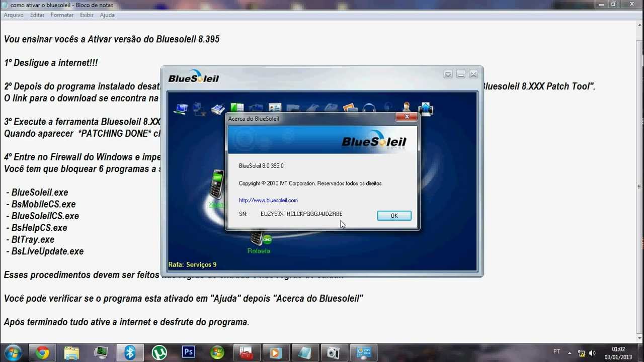Screen dimensions: 644x362
Task: Click the person avatar icon in BlueSoleil toolbar
Action: click(x=407, y=108)
